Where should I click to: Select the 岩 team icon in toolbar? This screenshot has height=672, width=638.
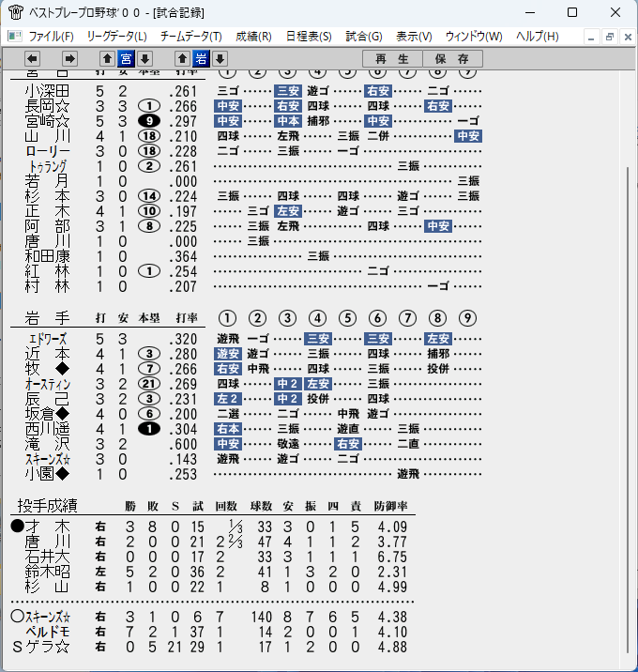point(201,58)
